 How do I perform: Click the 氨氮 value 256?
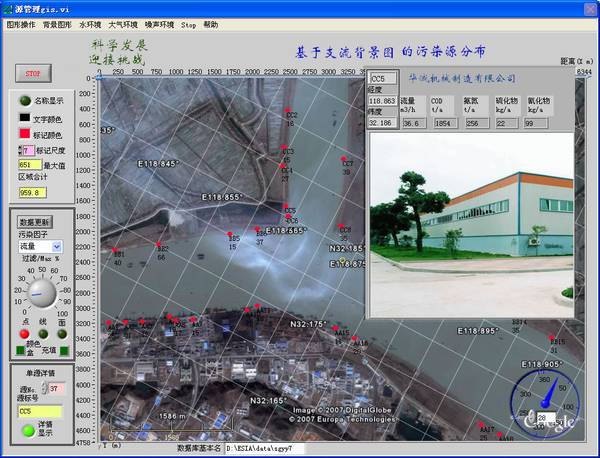[477, 123]
